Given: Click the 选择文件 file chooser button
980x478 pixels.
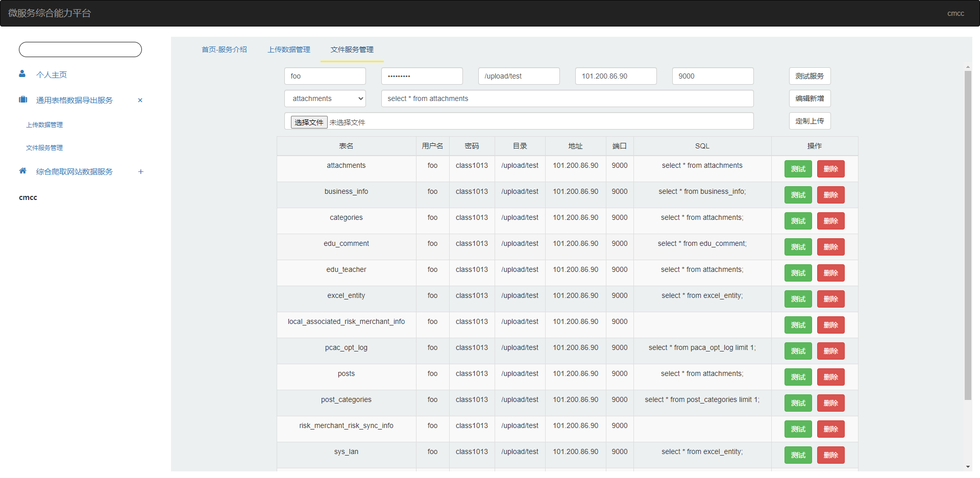Looking at the screenshot, I should point(309,122).
